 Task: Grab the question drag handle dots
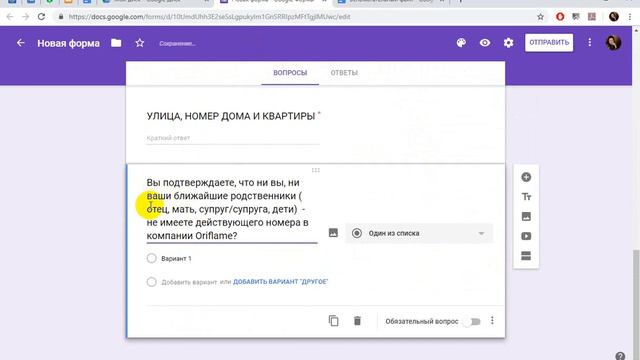[x=316, y=170]
